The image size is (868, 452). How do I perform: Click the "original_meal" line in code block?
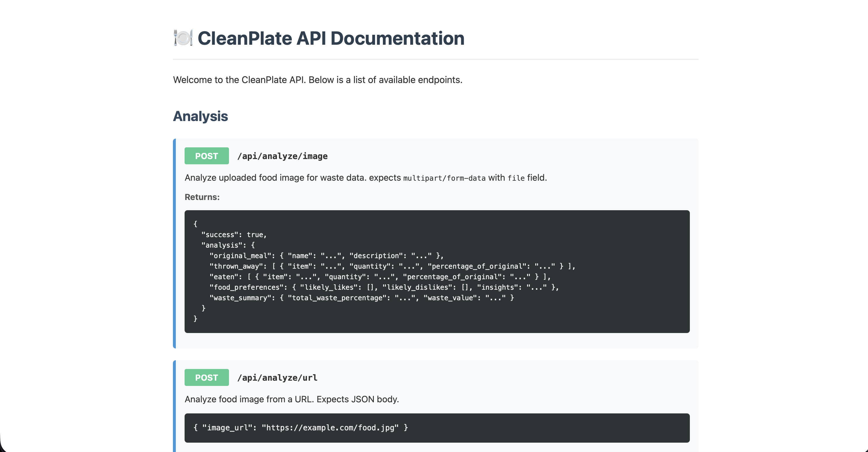(326, 256)
